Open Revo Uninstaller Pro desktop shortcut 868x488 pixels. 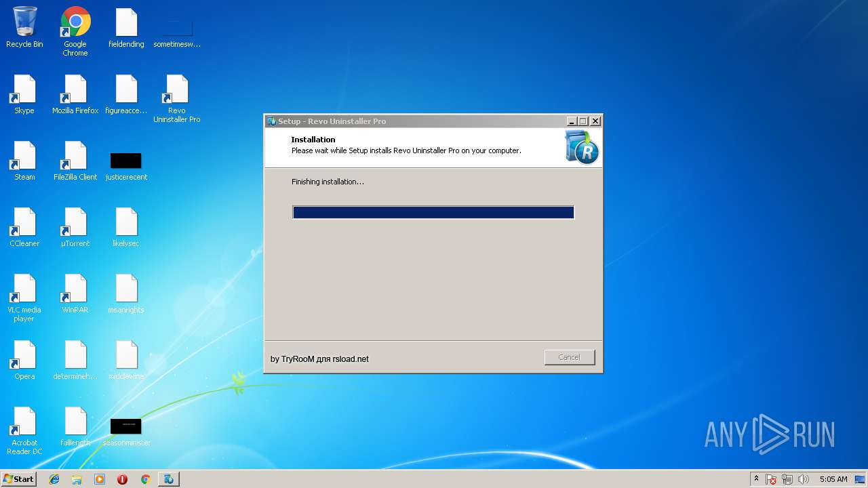(177, 99)
